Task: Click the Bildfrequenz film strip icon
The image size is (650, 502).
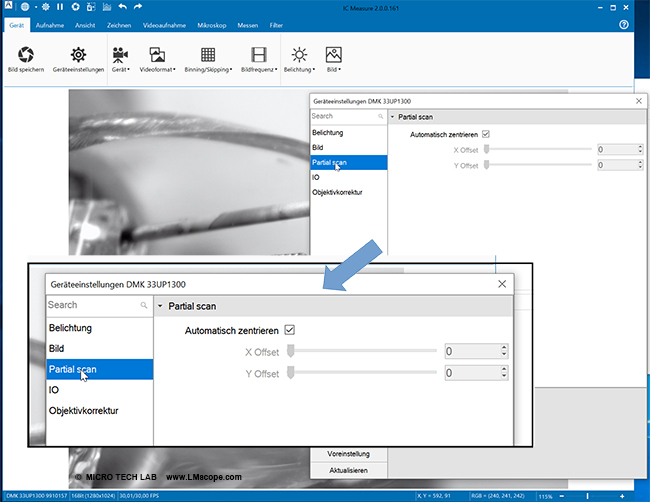Action: coord(259,53)
